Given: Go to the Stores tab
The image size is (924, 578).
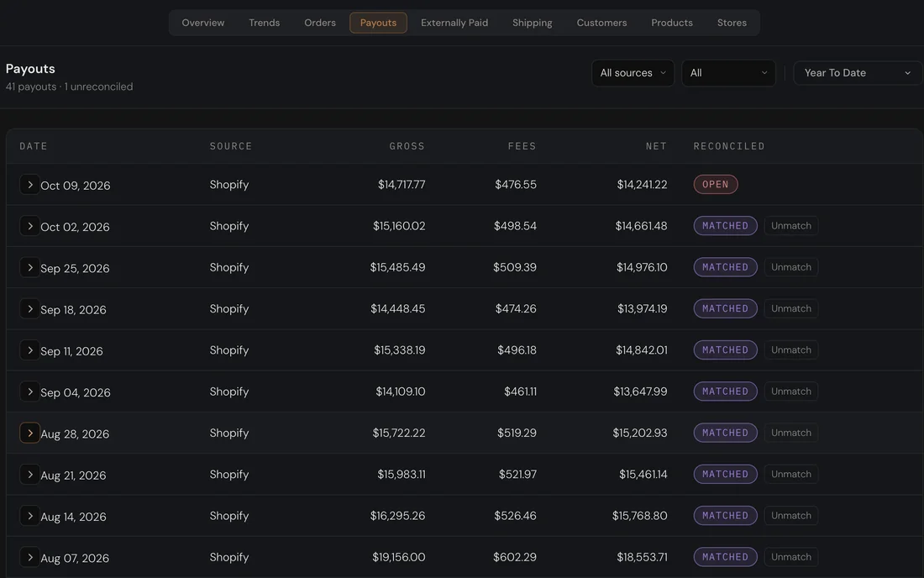Looking at the screenshot, I should [x=732, y=23].
